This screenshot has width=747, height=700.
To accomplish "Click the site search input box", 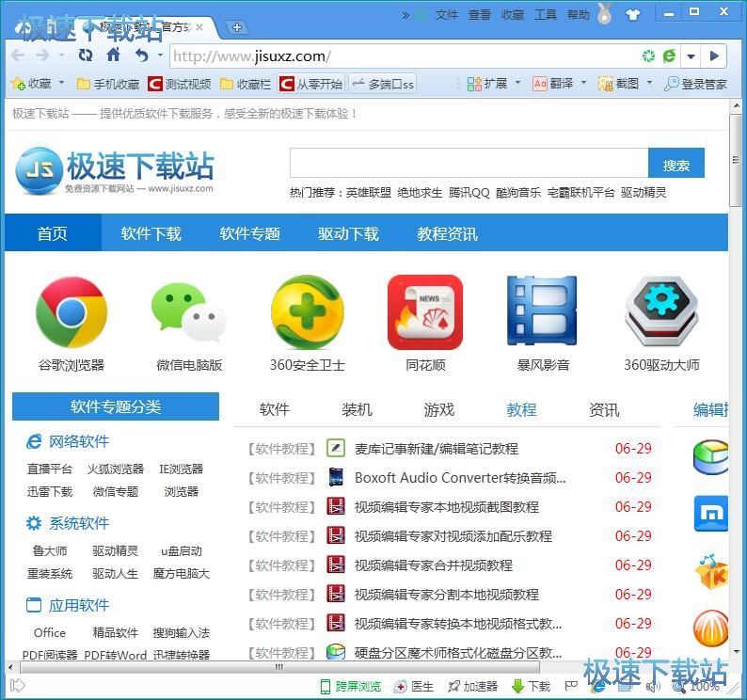I will [469, 163].
